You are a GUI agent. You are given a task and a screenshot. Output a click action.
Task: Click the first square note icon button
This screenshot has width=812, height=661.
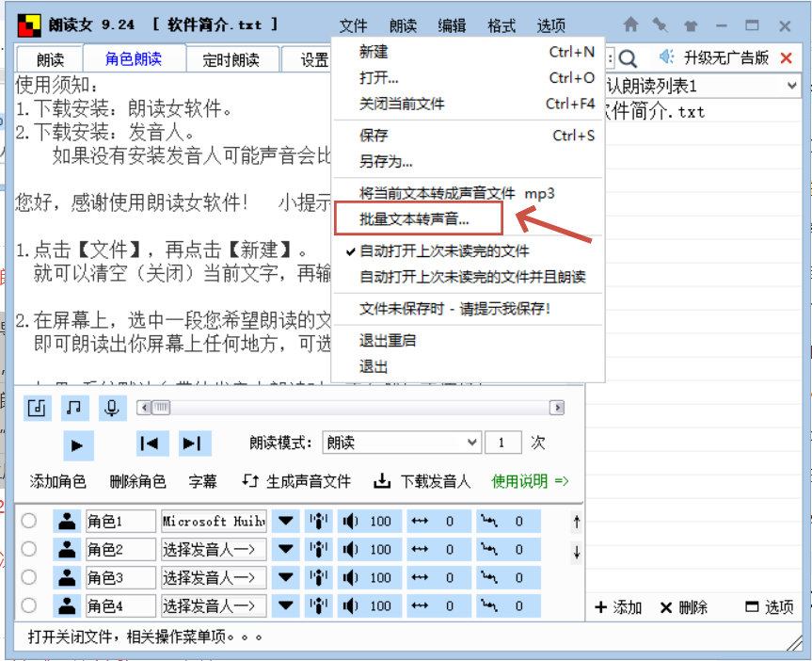point(37,408)
